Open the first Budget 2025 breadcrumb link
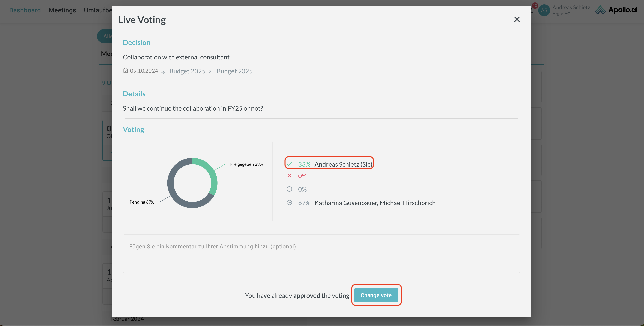The height and width of the screenshot is (326, 644). click(187, 71)
